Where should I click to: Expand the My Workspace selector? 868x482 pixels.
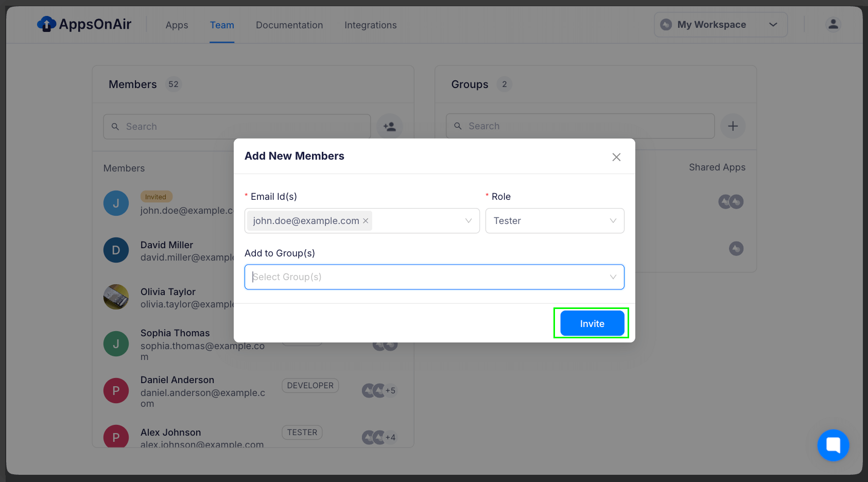[x=720, y=25]
